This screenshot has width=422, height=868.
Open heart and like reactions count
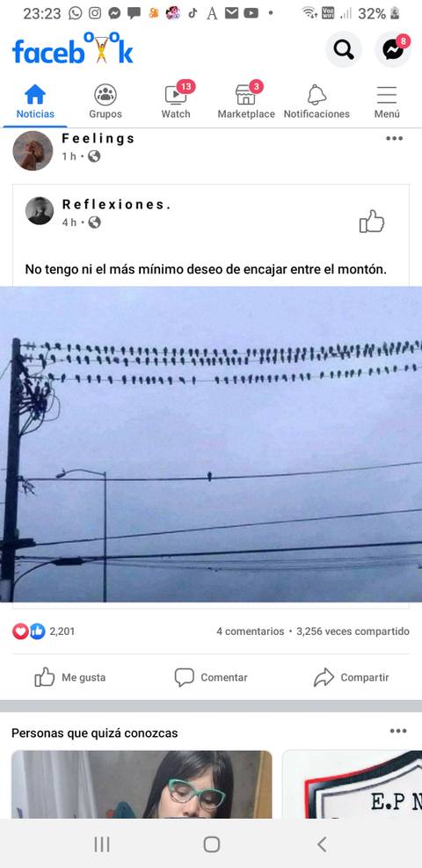click(x=44, y=631)
